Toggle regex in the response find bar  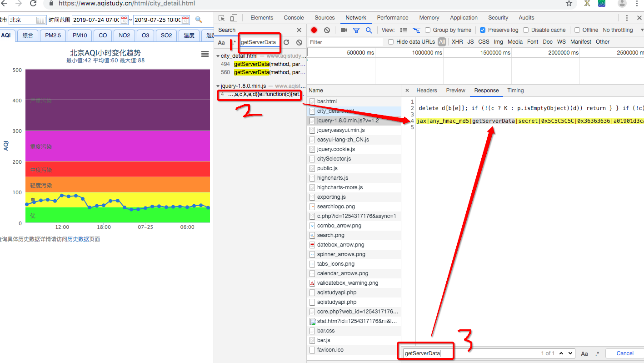point(597,353)
